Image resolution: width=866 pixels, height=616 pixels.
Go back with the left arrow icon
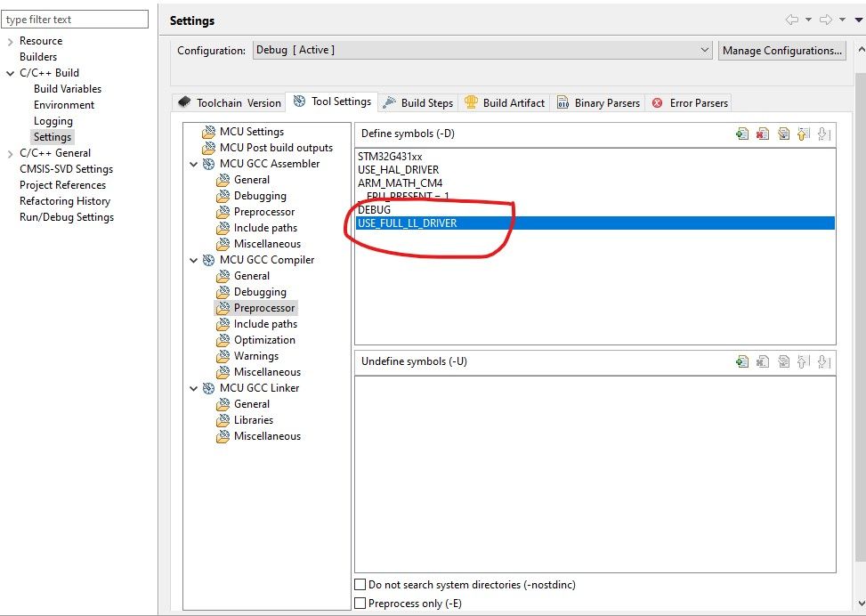[x=791, y=20]
